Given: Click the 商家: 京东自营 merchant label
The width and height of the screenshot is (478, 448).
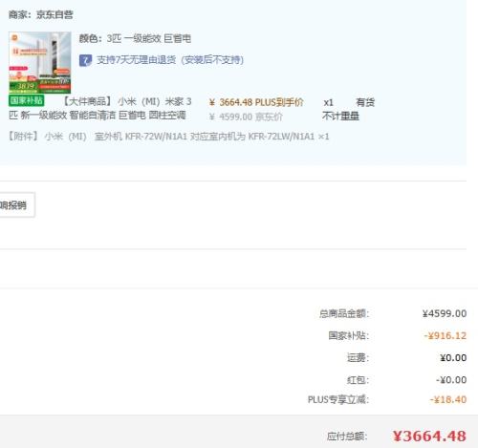Looking at the screenshot, I should point(41,14).
